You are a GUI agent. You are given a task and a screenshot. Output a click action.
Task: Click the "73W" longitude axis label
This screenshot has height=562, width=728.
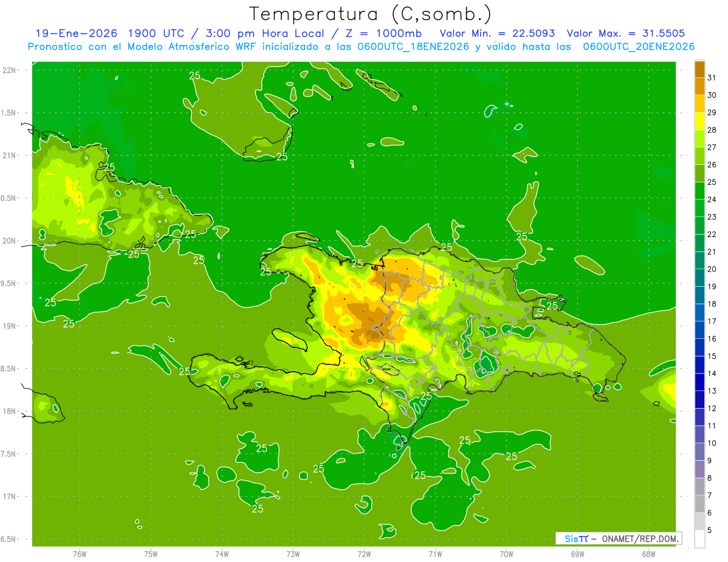[x=293, y=554]
